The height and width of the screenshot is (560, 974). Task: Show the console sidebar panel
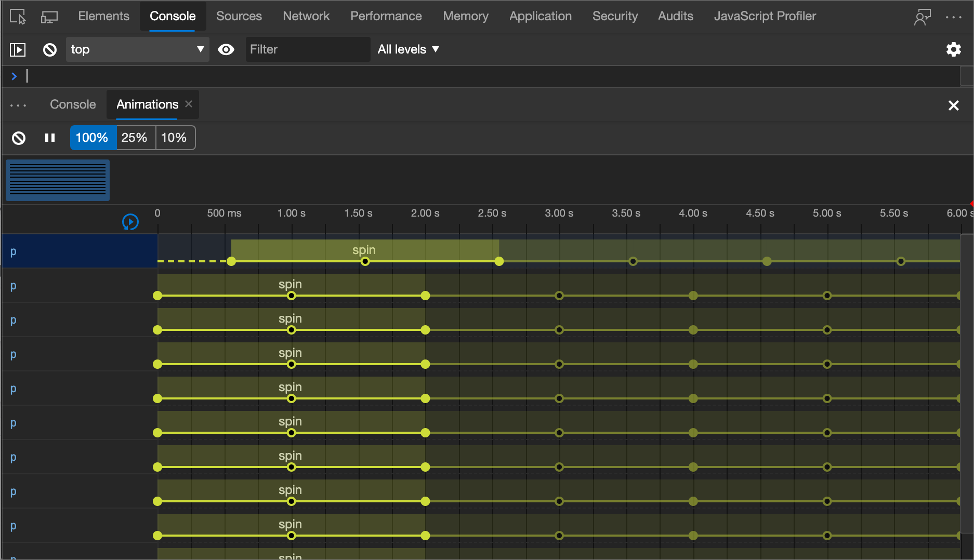18,49
